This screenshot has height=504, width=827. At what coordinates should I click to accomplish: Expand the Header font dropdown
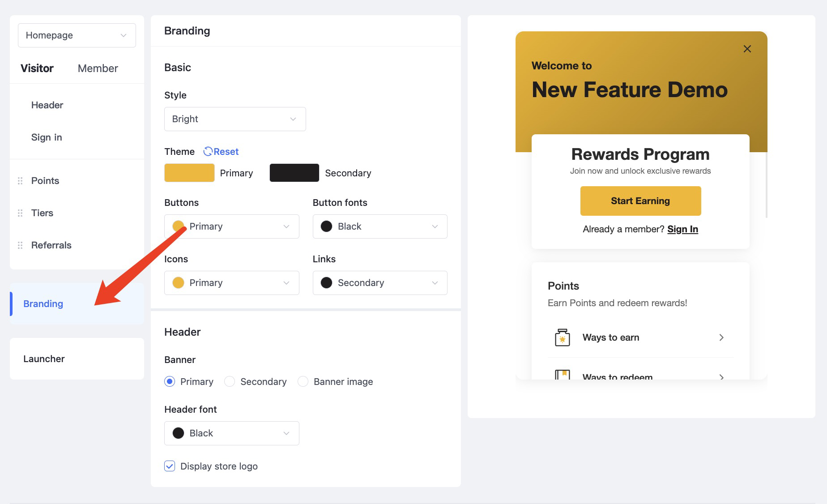click(232, 433)
